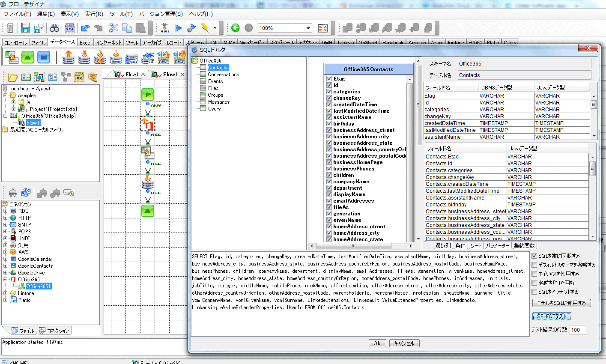
Task: Select the Conversations table in Office365 tree
Action: [x=224, y=75]
